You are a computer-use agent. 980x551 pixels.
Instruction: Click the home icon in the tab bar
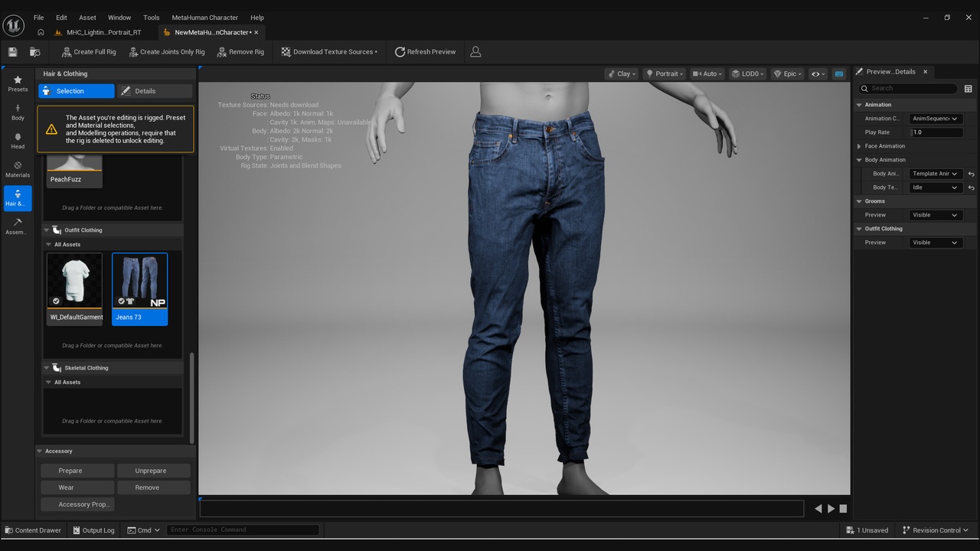point(41,32)
